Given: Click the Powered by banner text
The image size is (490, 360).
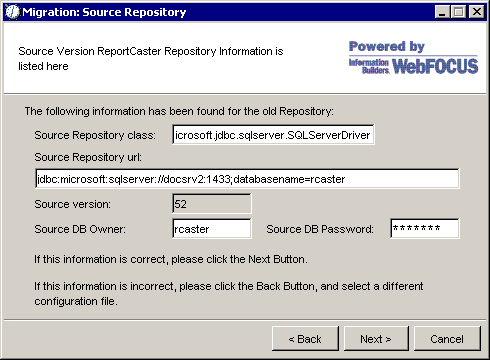Looking at the screenshot, I should click(x=387, y=46).
